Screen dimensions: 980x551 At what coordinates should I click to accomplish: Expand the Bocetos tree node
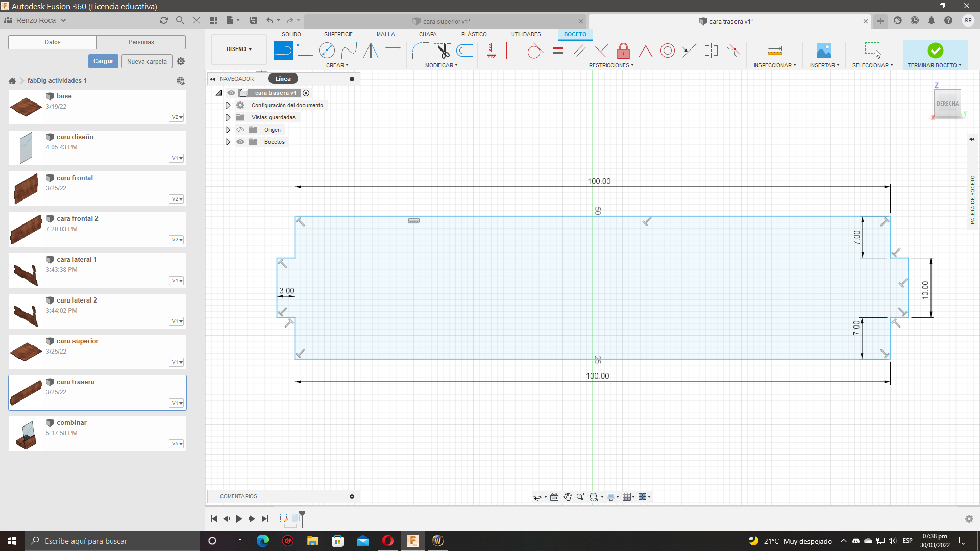pos(228,142)
